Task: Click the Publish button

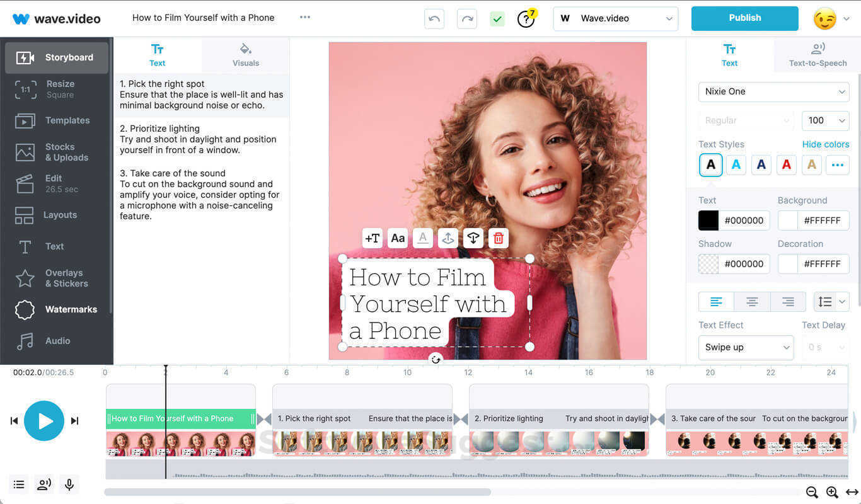Action: (744, 18)
